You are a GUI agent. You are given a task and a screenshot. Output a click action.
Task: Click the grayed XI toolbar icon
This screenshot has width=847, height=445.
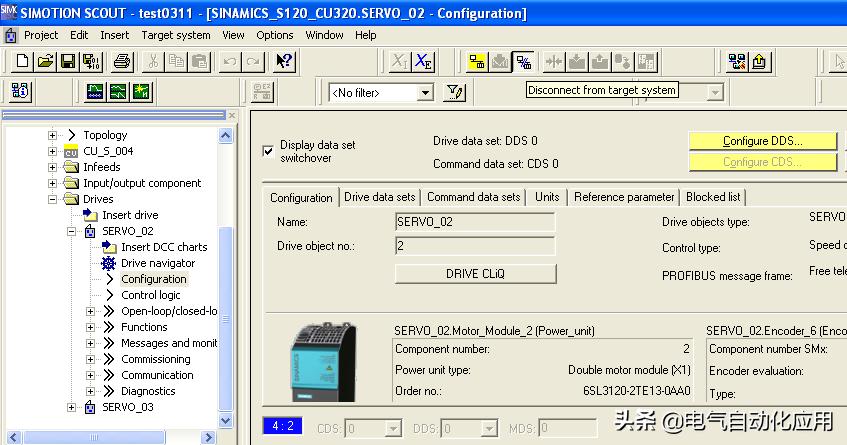click(x=400, y=62)
